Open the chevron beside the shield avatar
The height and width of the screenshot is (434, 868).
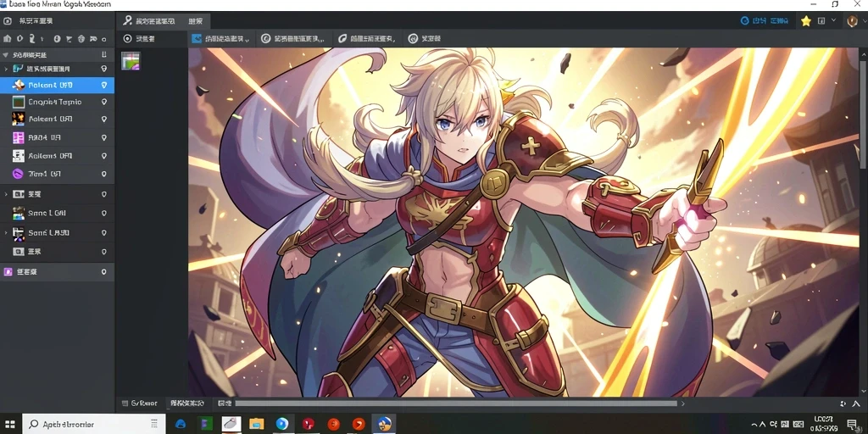pyautogui.click(x=863, y=20)
